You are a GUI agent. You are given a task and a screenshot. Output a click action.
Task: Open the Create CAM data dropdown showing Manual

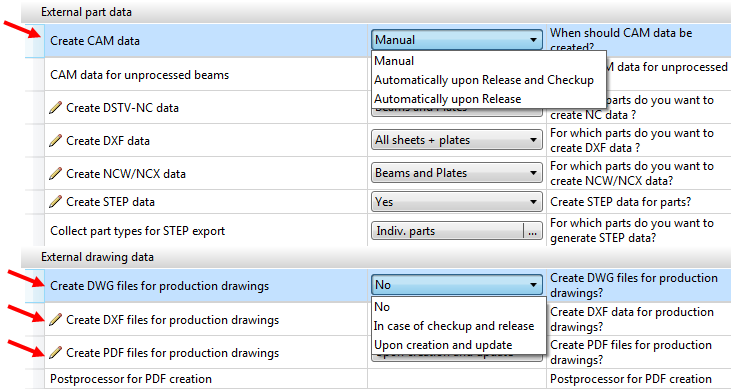tap(457, 40)
